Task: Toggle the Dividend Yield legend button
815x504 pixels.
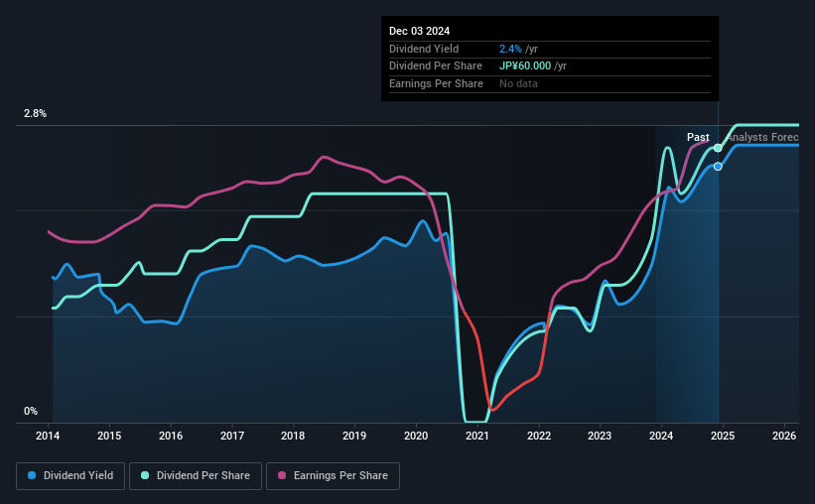Action: point(70,476)
